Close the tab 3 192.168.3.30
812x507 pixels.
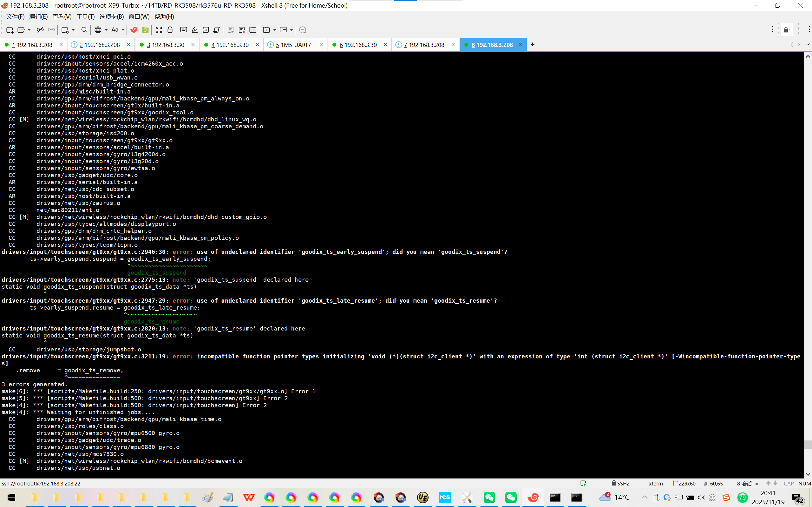pos(193,44)
